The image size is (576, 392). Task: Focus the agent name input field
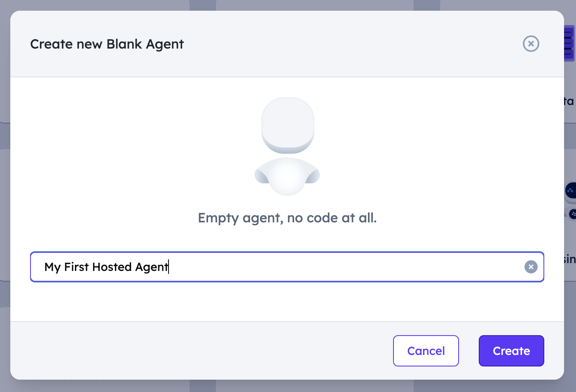[x=287, y=267]
